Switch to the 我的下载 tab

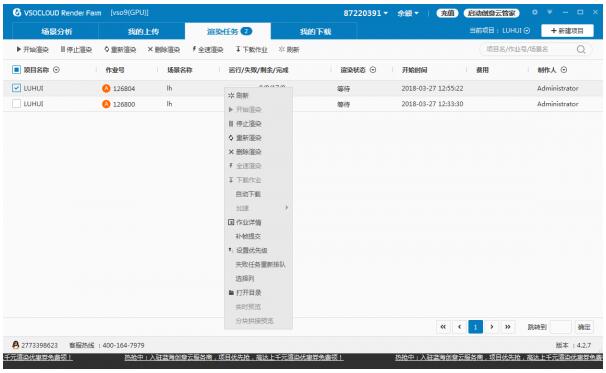(x=315, y=31)
